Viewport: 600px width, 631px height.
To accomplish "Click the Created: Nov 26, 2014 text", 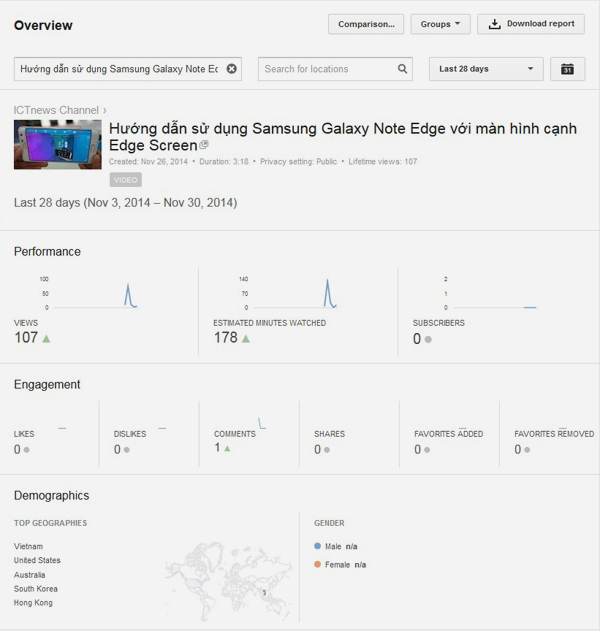I will (x=148, y=162).
